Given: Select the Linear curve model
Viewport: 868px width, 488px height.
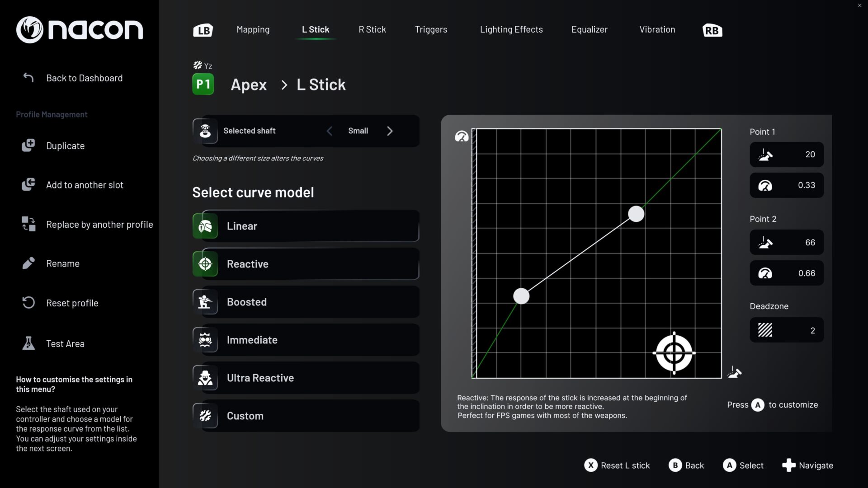Looking at the screenshot, I should click(306, 226).
